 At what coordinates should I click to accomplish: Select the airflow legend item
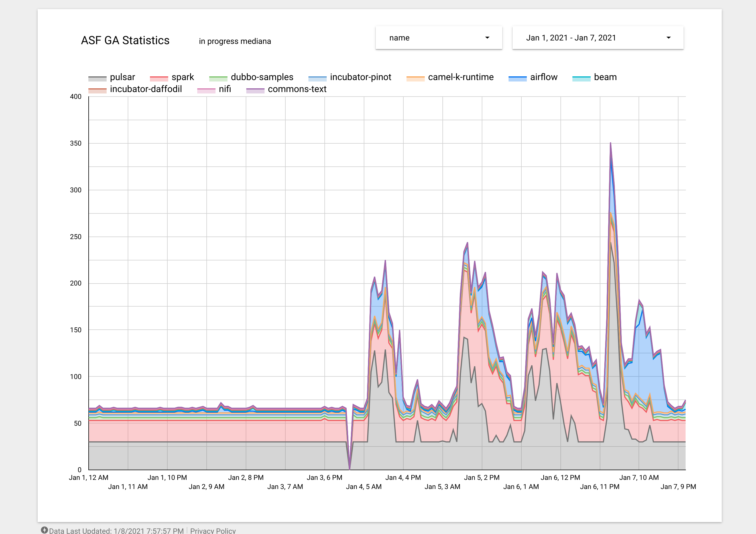(x=543, y=77)
